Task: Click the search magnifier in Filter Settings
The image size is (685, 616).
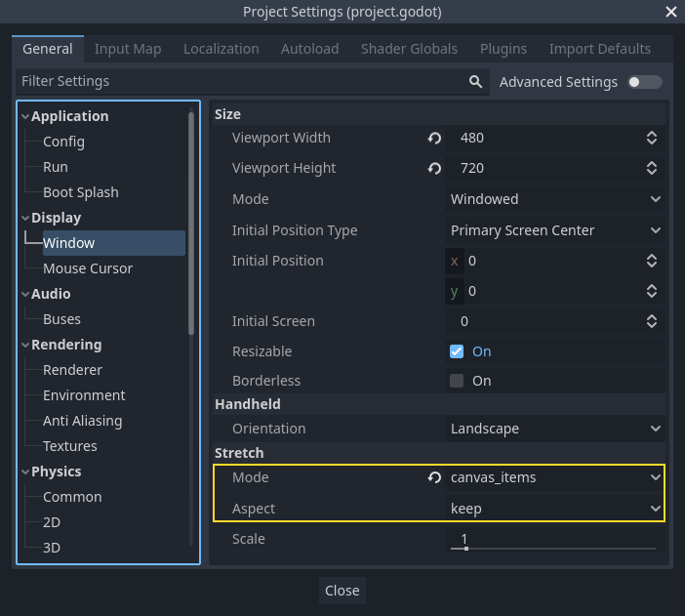Action: point(475,82)
